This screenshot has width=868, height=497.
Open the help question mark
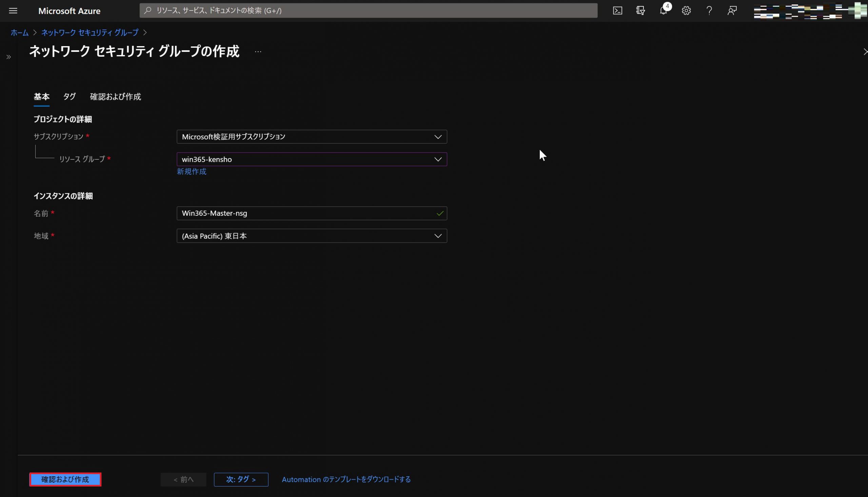(x=709, y=11)
